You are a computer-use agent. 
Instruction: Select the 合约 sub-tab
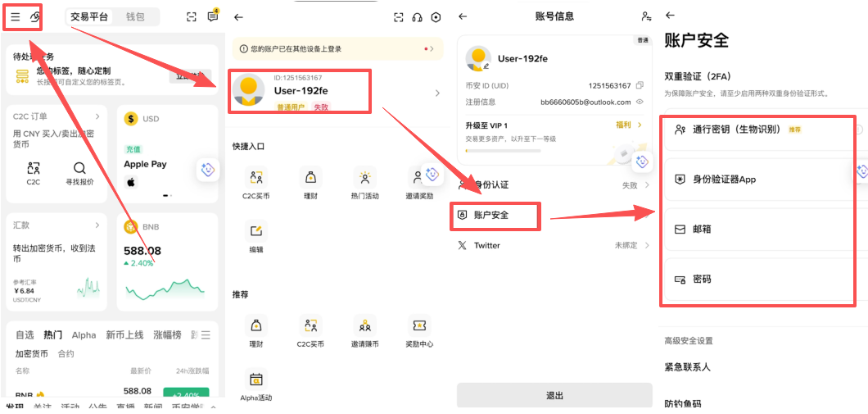[66, 353]
